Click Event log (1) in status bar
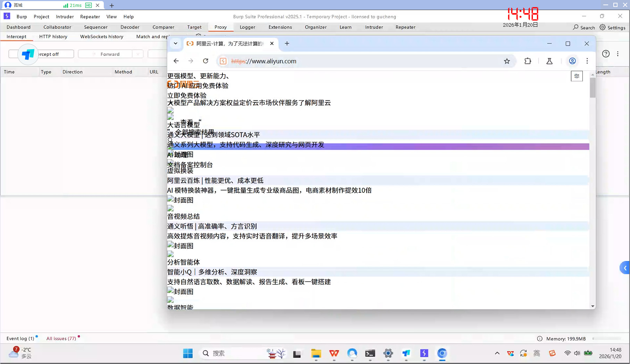Viewport: 630px width, 364px height. click(x=20, y=338)
